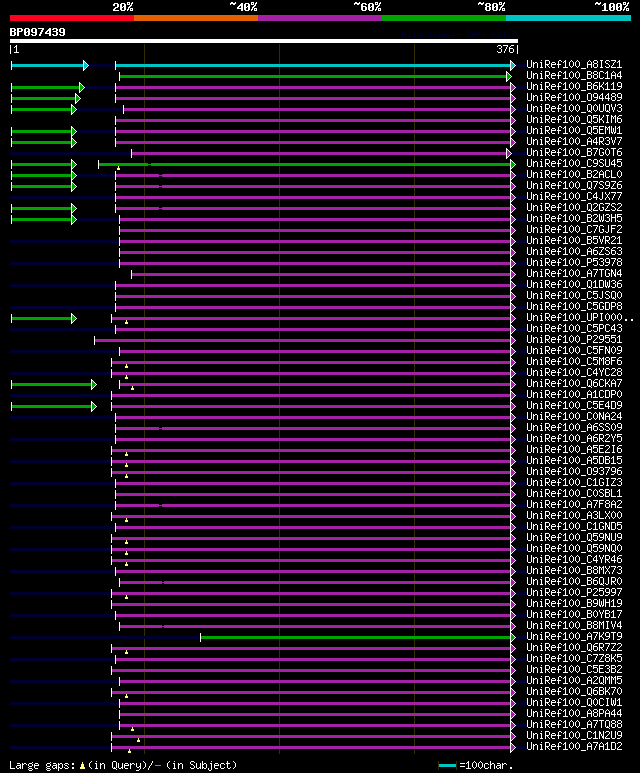
Task: Click the Large gaps legend text
Action: 123,765
